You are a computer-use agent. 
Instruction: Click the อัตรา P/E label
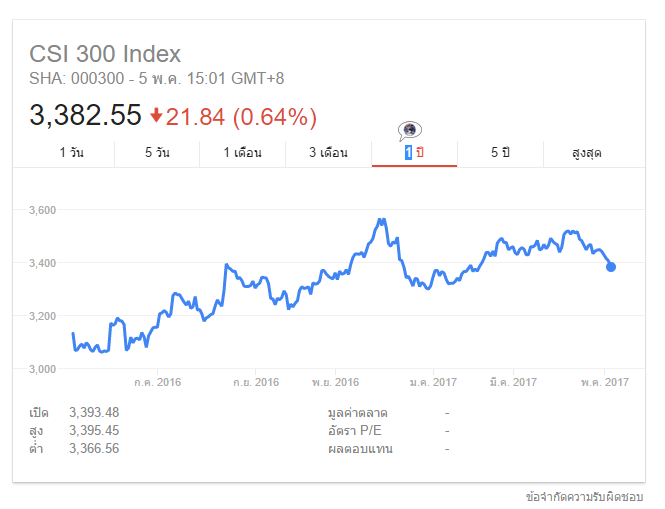[x=357, y=431]
